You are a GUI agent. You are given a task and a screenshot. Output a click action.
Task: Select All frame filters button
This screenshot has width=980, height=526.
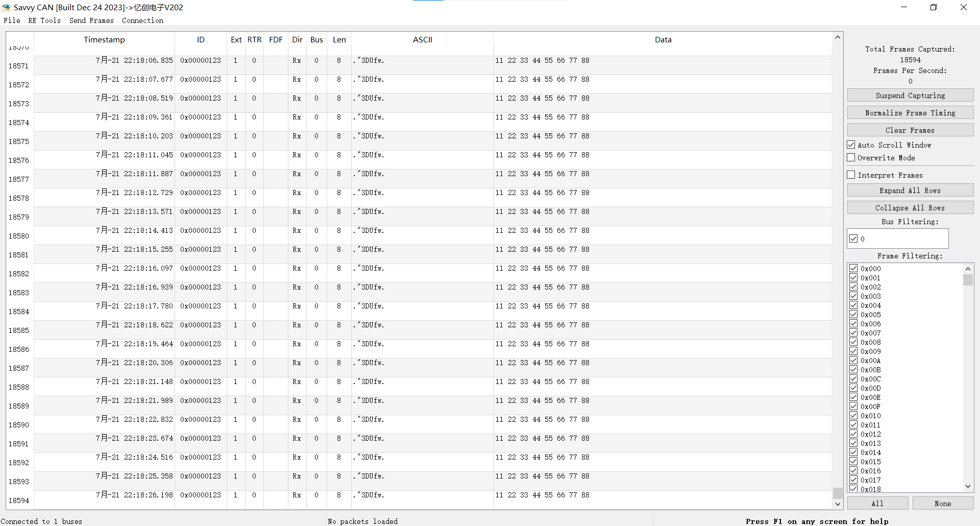(x=877, y=504)
